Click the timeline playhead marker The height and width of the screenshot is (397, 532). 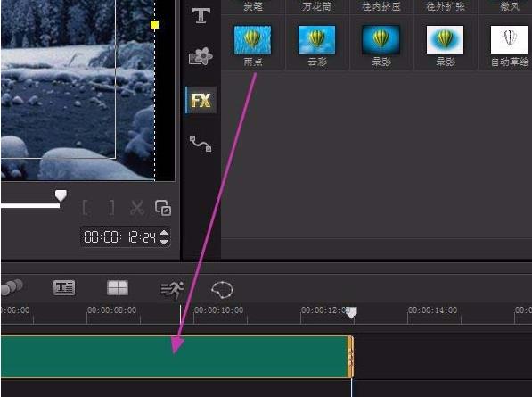[x=351, y=313]
